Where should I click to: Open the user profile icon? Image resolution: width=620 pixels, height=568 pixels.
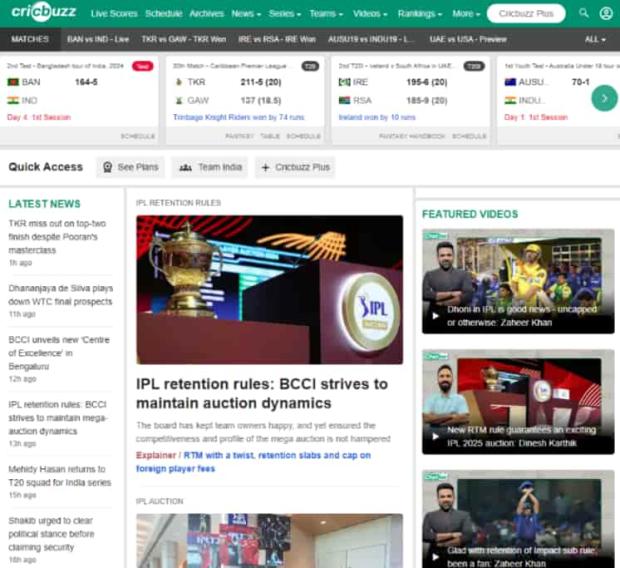pyautogui.click(x=606, y=13)
